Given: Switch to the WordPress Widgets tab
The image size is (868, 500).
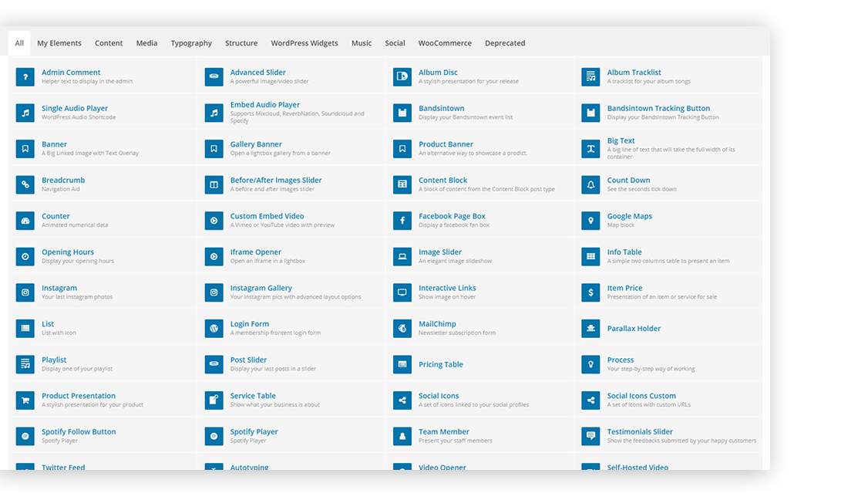Looking at the screenshot, I should tap(304, 43).
